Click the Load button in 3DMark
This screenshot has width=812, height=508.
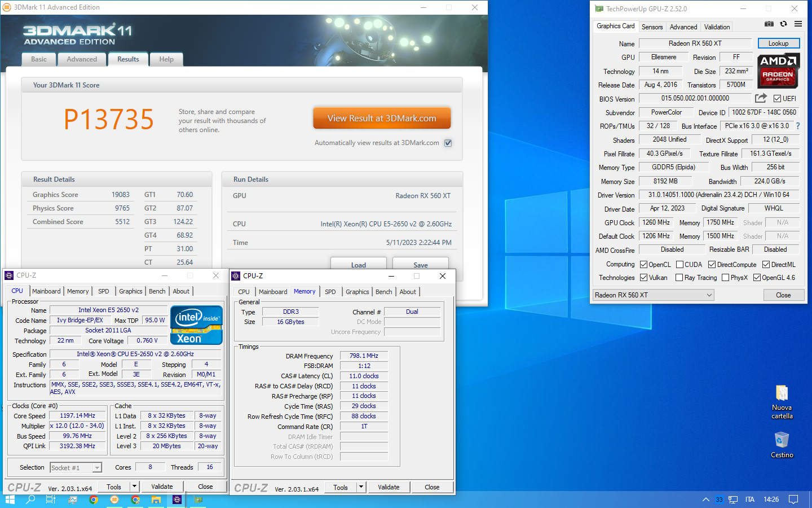(x=359, y=264)
